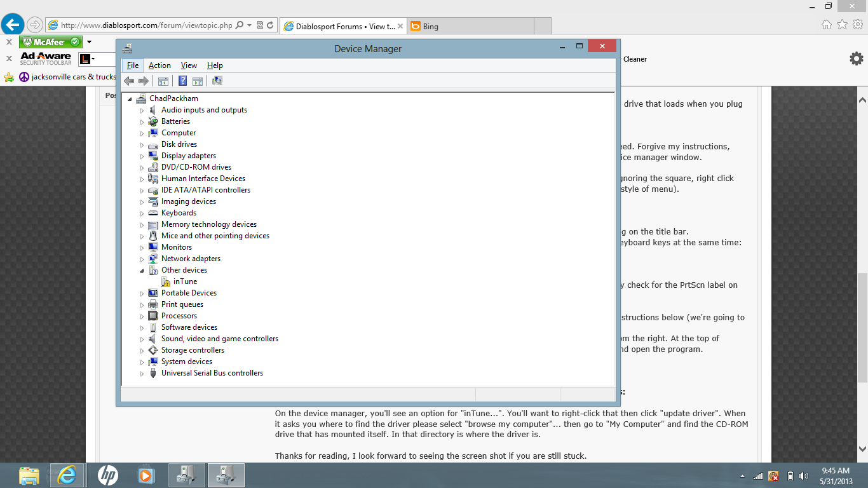
Task: Collapse the Other devices node
Action: click(x=142, y=271)
